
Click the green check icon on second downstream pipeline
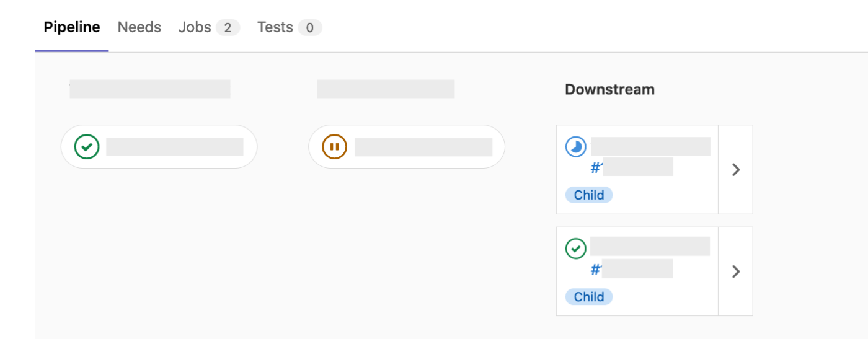point(576,249)
